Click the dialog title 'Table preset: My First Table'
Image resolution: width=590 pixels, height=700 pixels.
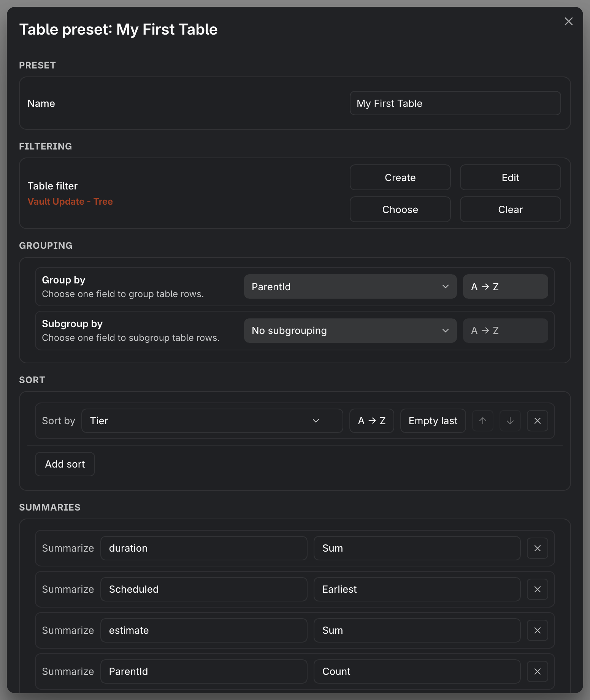118,29
